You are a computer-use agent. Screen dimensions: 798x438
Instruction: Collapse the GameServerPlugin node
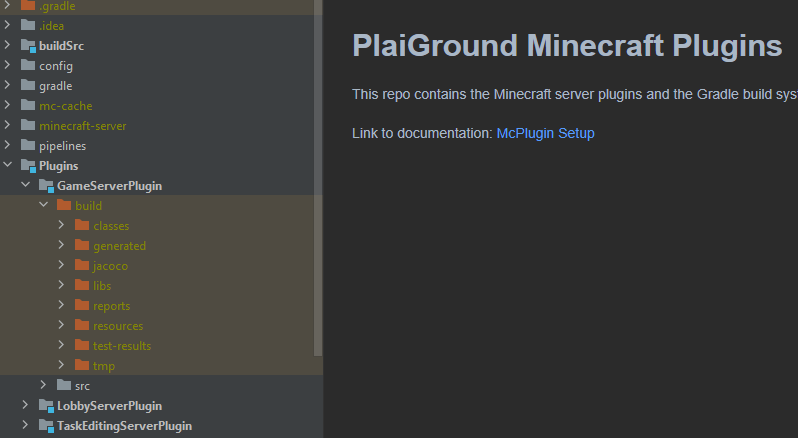pyautogui.click(x=25, y=185)
